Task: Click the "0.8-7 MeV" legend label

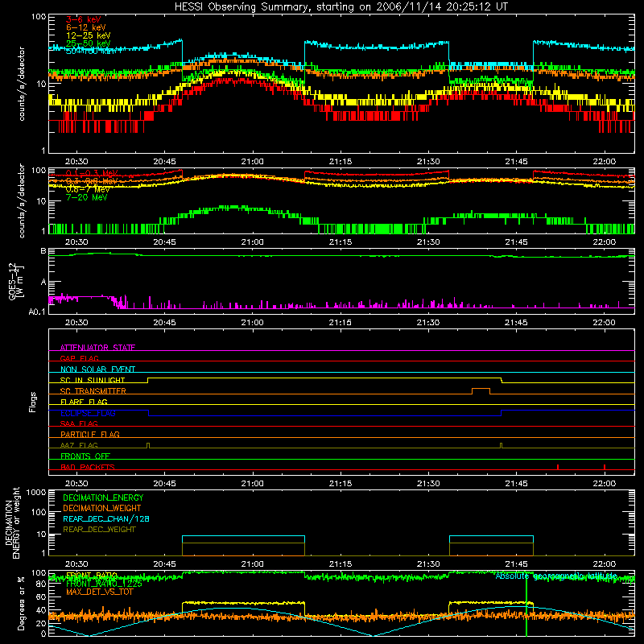Action: (88, 190)
